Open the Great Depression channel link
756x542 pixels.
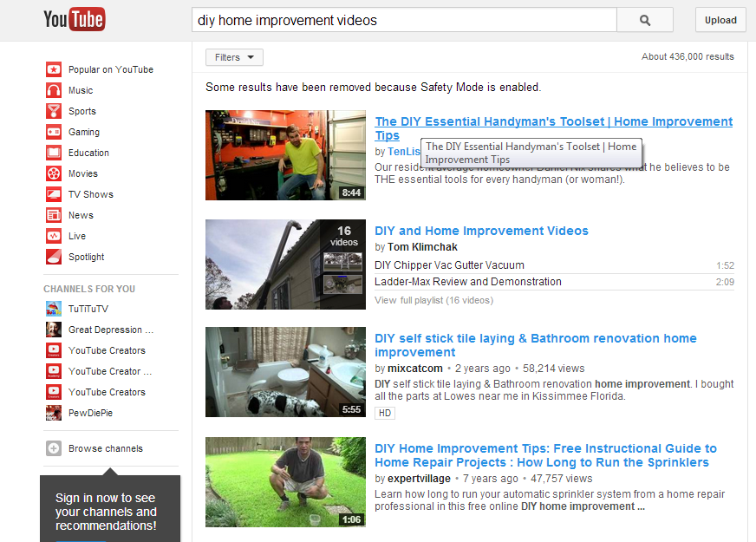(111, 330)
